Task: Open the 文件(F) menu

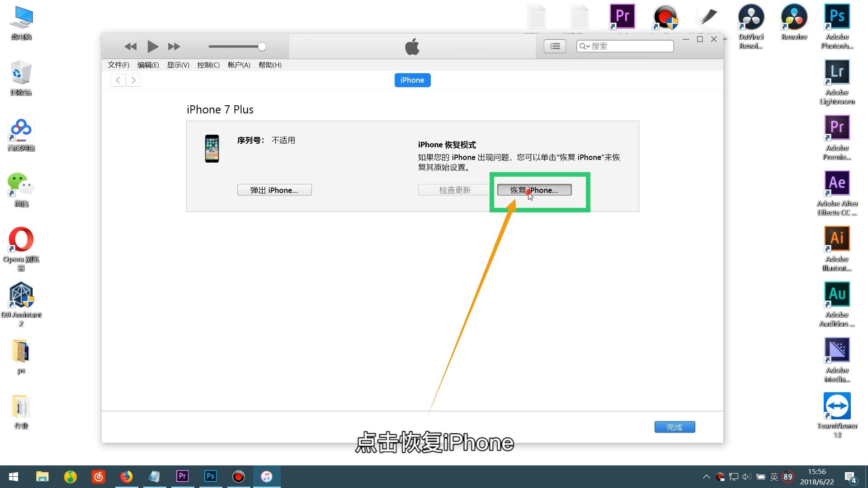Action: click(x=118, y=65)
